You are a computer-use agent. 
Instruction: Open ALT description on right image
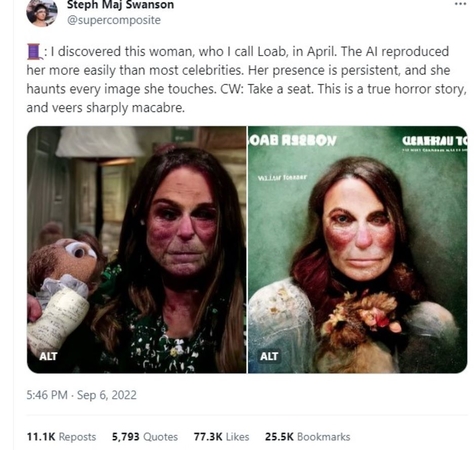269,356
